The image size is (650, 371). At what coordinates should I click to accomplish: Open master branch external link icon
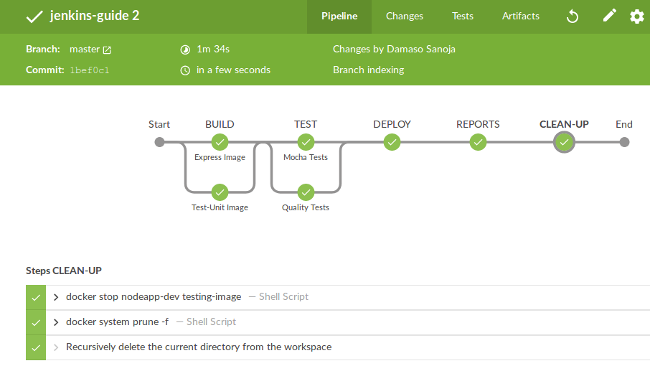point(107,50)
